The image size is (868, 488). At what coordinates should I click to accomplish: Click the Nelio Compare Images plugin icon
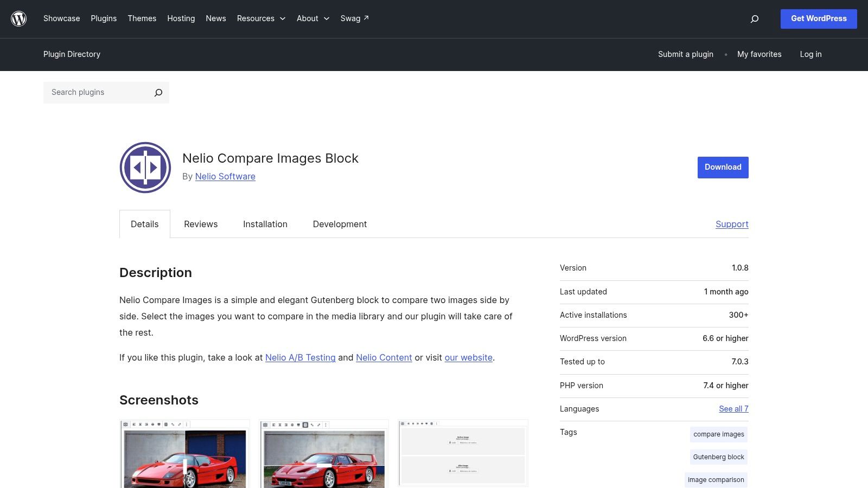click(145, 168)
